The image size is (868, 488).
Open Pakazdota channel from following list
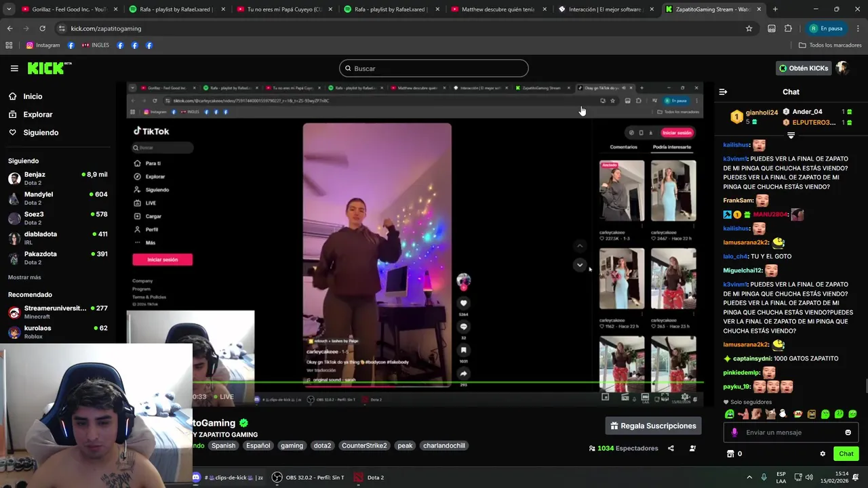point(58,258)
